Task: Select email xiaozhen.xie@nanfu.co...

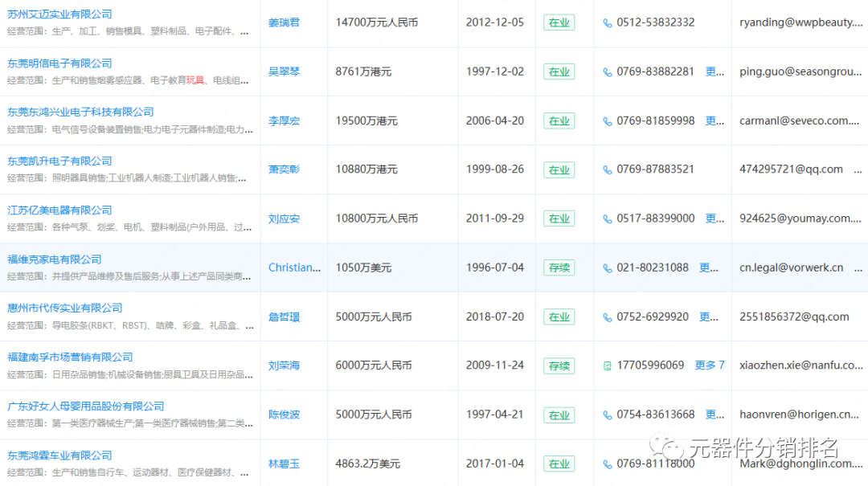Action: coord(801,366)
